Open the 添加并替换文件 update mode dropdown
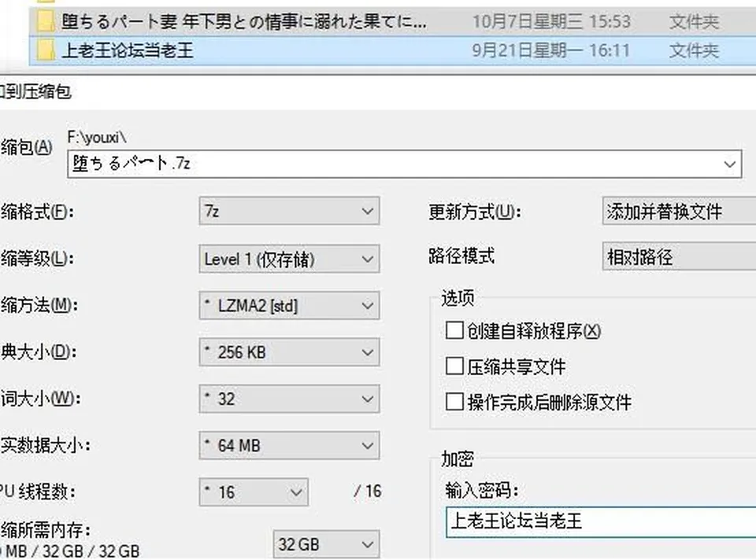This screenshot has height=560, width=756. (680, 211)
